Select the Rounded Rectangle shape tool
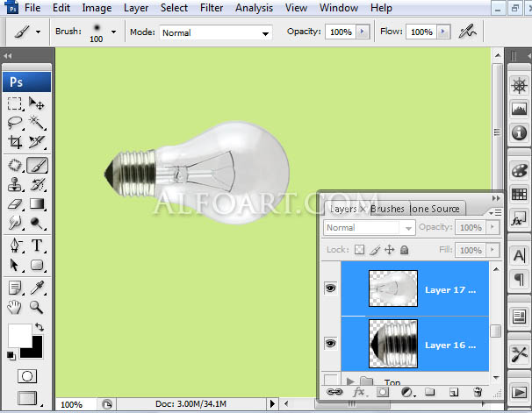 (37, 265)
